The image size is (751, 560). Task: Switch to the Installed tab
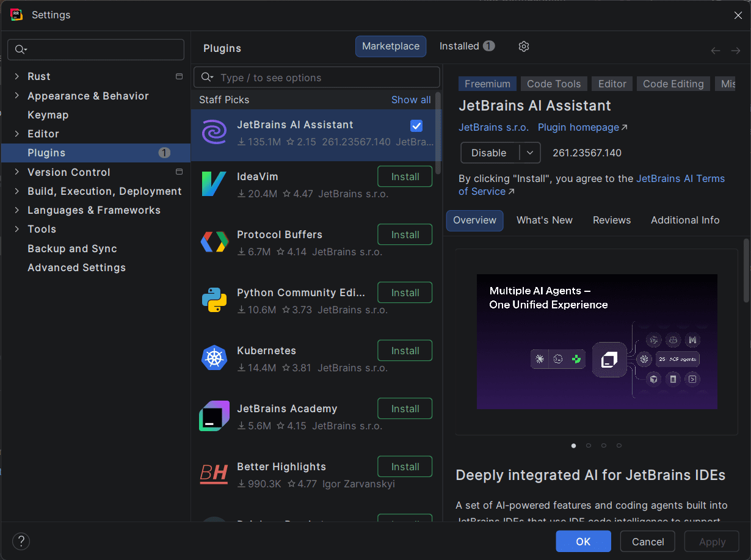[467, 46]
